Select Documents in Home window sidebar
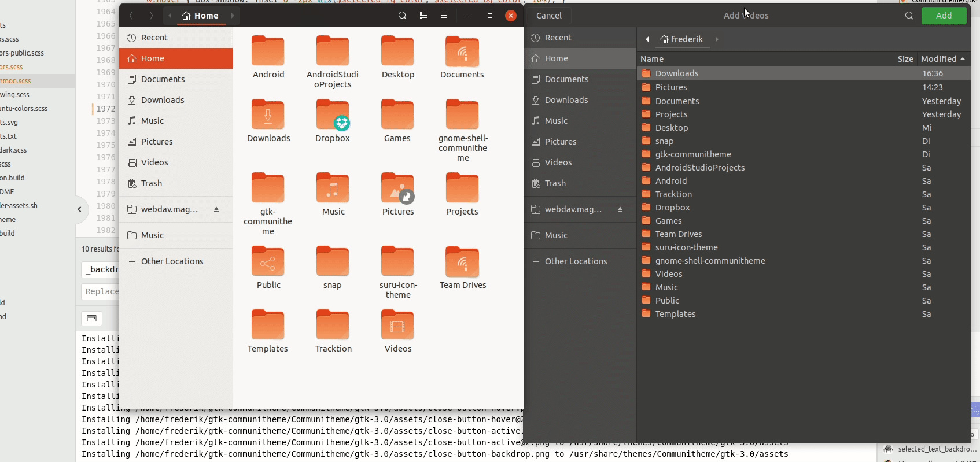 (176, 79)
